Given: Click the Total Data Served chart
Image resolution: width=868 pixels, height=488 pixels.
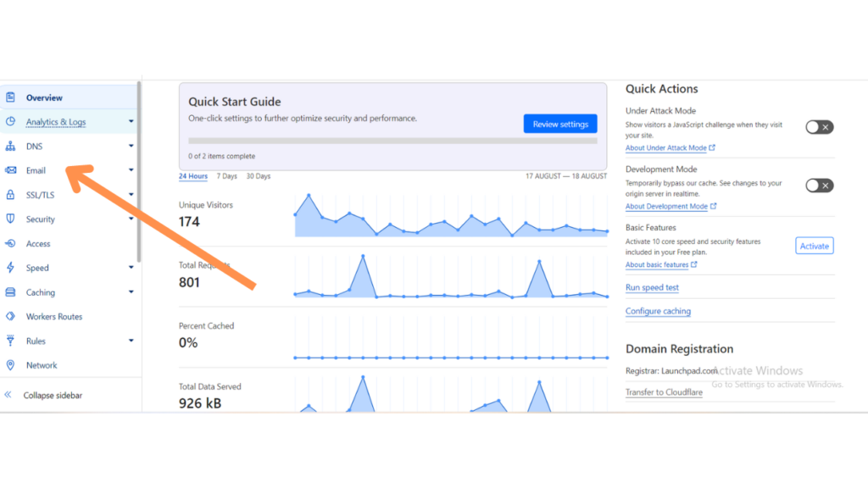Looking at the screenshot, I should 451,393.
